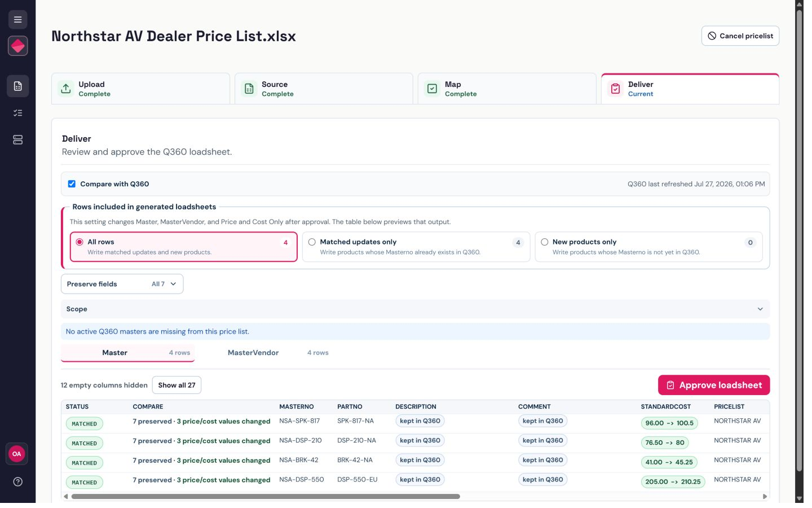The image size is (812, 508).
Task: Click the Show all 27 button
Action: (176, 386)
